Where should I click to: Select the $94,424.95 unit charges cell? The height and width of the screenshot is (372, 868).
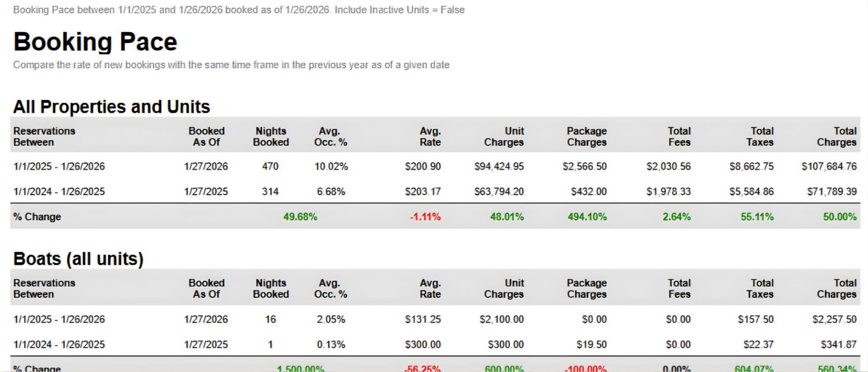click(x=499, y=166)
